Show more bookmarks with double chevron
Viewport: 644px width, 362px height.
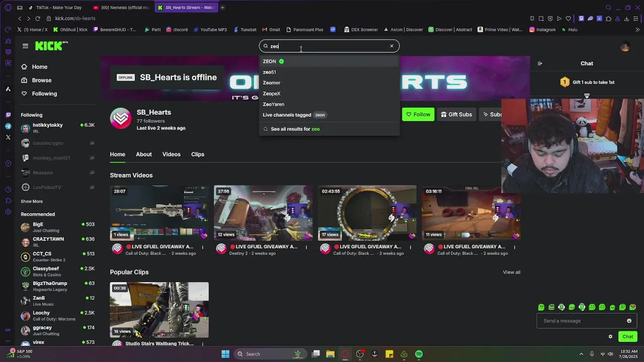pos(637,30)
